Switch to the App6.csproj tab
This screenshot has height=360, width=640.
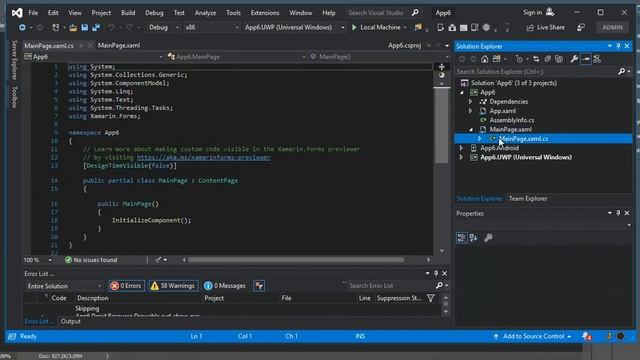coord(404,45)
